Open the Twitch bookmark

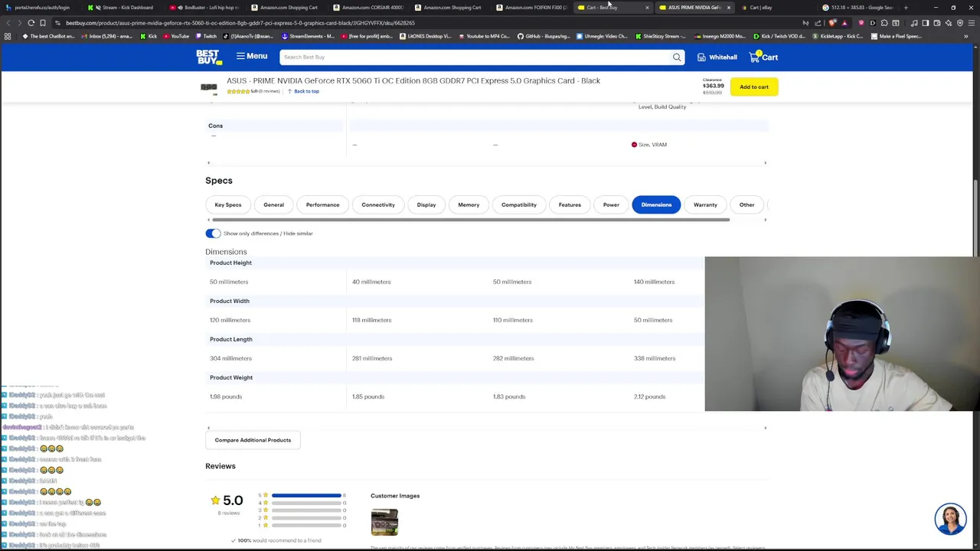[206, 36]
